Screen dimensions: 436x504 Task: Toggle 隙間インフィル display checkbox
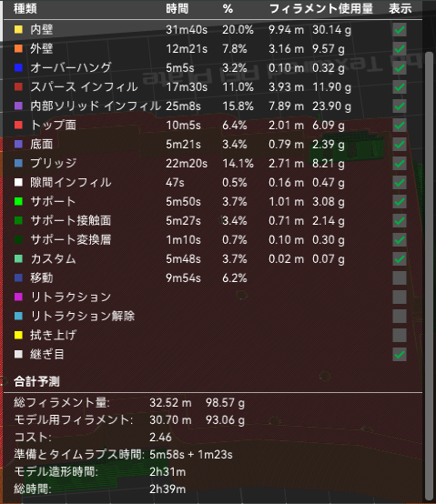(x=400, y=183)
